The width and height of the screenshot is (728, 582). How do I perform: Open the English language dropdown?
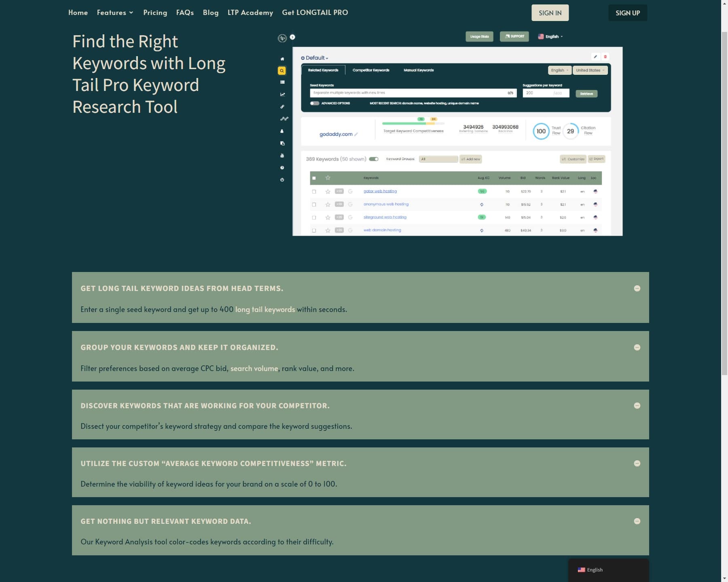tap(559, 70)
